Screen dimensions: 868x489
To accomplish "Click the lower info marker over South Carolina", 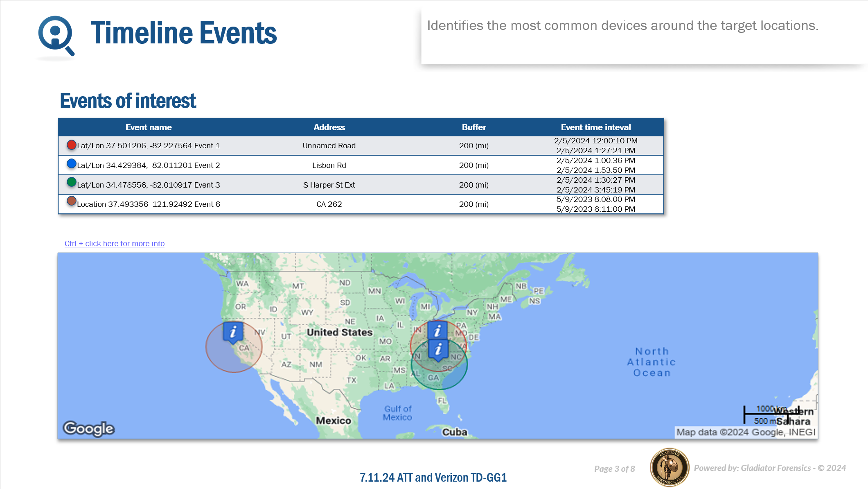I will click(x=438, y=349).
